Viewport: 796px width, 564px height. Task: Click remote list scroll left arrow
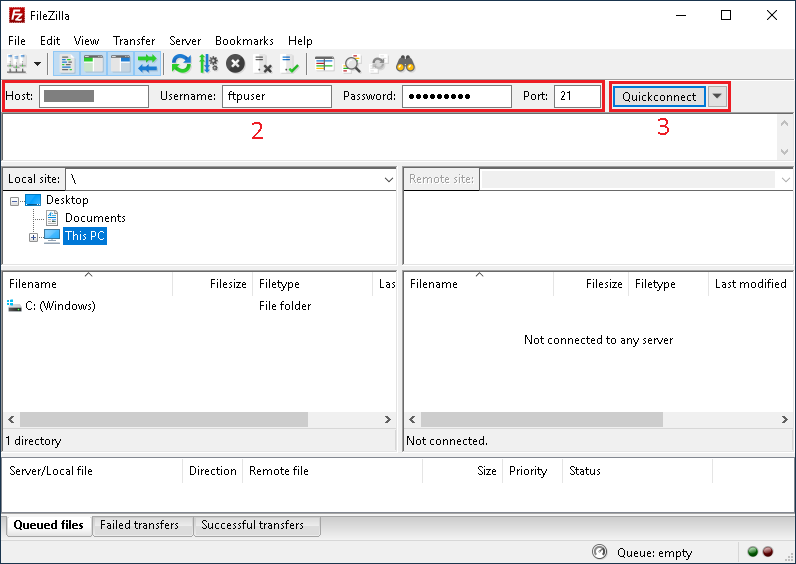click(x=412, y=419)
